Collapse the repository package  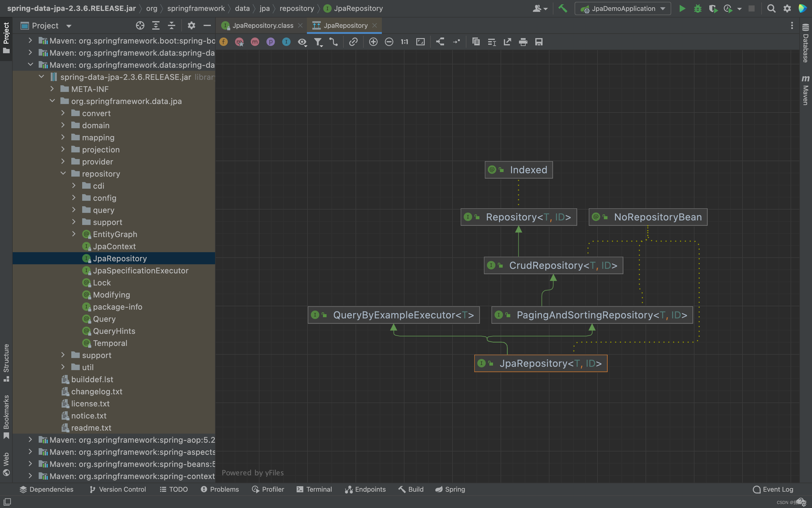[x=63, y=174]
